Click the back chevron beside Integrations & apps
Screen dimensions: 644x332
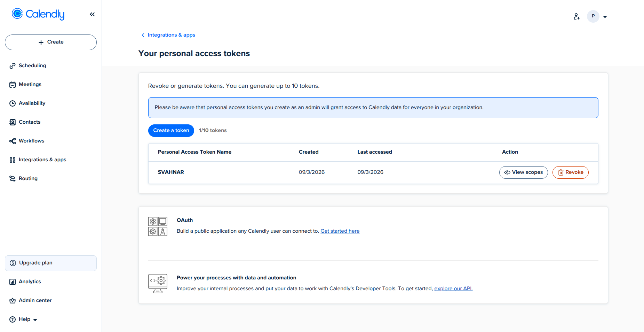[143, 35]
